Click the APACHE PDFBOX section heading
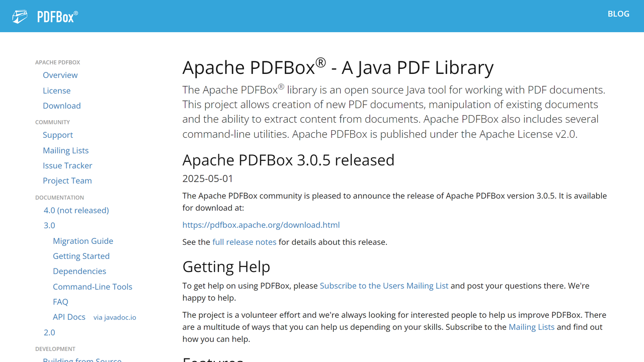Image resolution: width=644 pixels, height=362 pixels. pyautogui.click(x=57, y=62)
